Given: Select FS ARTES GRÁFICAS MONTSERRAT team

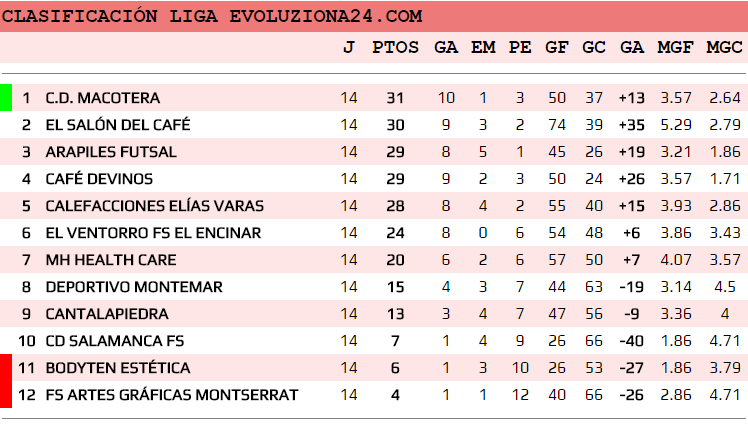Looking at the screenshot, I should point(172,395).
